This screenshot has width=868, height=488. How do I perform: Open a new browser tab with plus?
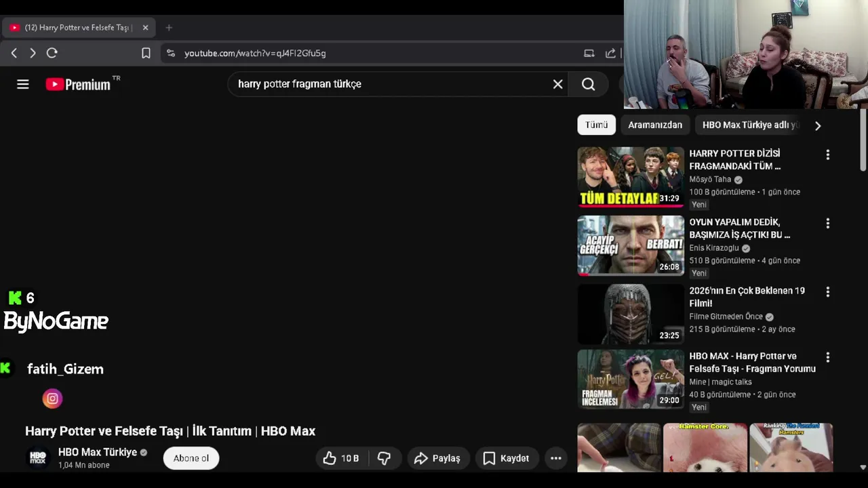[169, 28]
